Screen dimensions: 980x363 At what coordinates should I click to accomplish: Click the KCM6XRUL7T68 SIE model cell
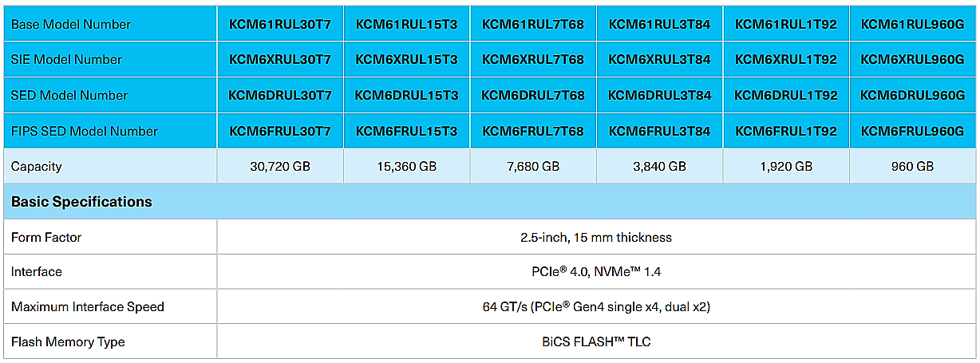(x=533, y=60)
